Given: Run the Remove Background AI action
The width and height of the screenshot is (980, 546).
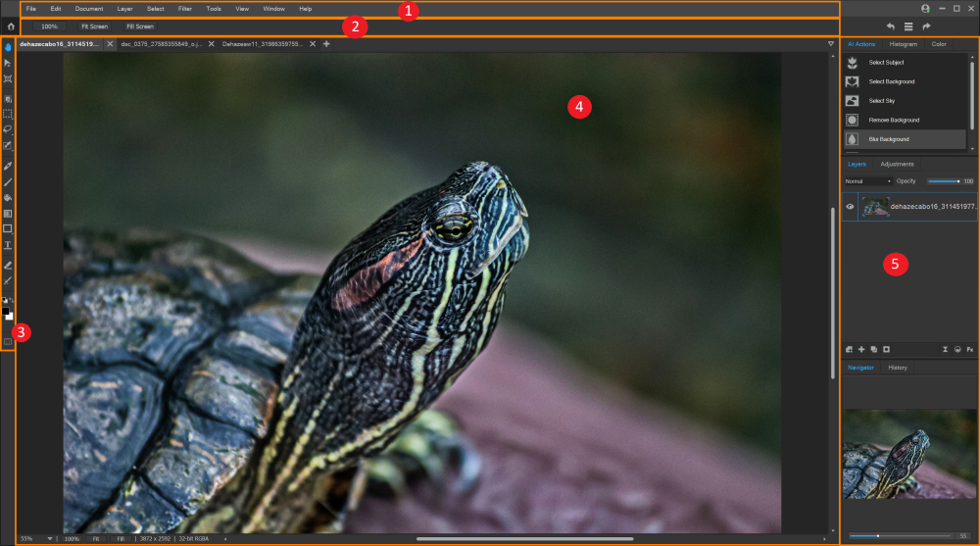Looking at the screenshot, I should (x=893, y=120).
